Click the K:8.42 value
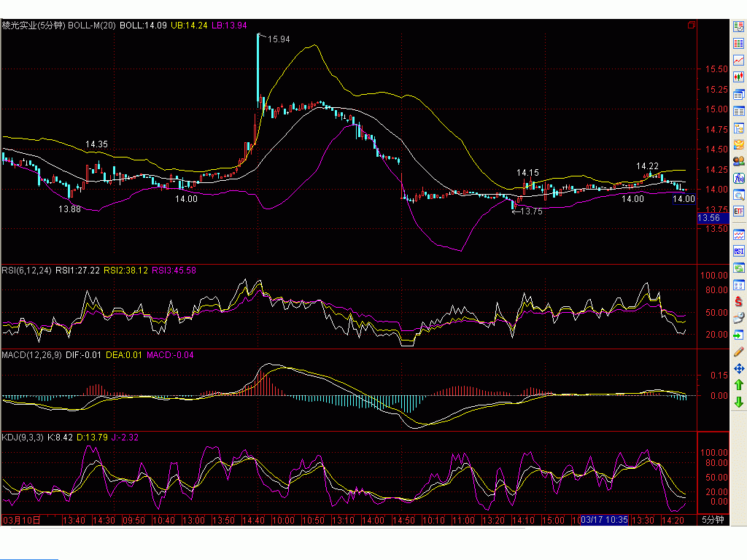Screen dimensions: 747x560 (x=60, y=437)
